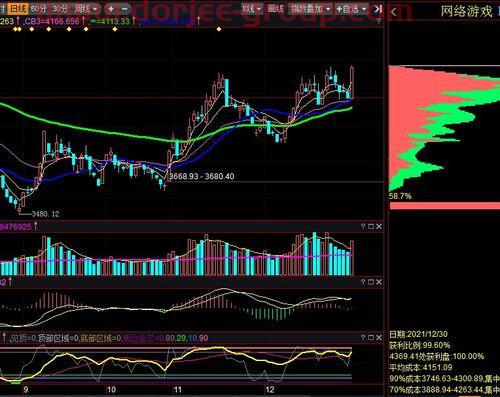Open the +自选 watchlist dropdown
The image size is (500, 397).
pos(351,9)
